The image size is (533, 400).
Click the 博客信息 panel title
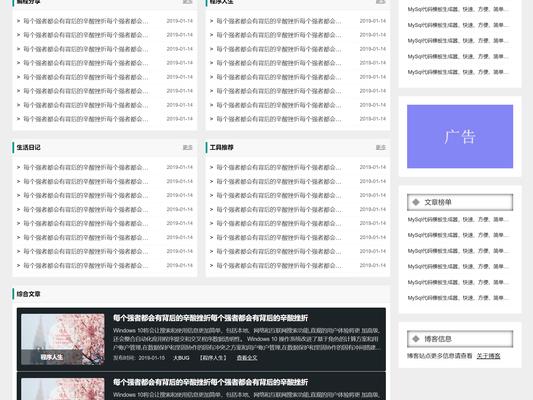point(438,339)
